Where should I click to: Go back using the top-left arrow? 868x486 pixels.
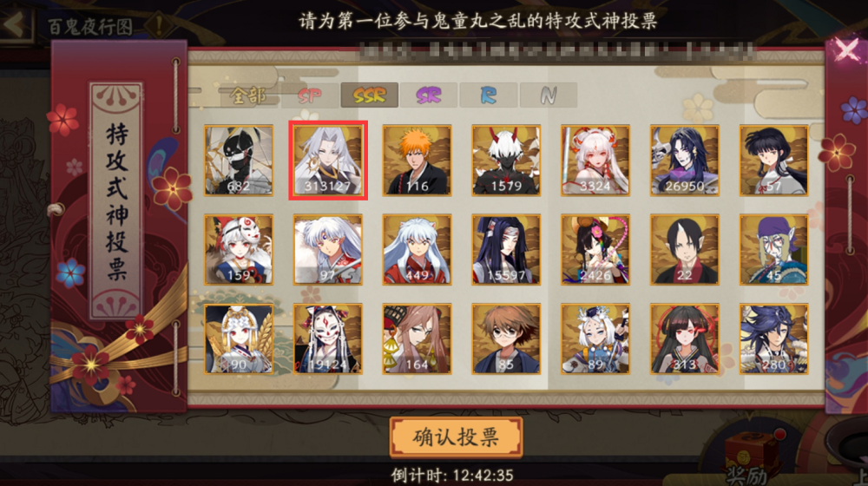(16, 24)
